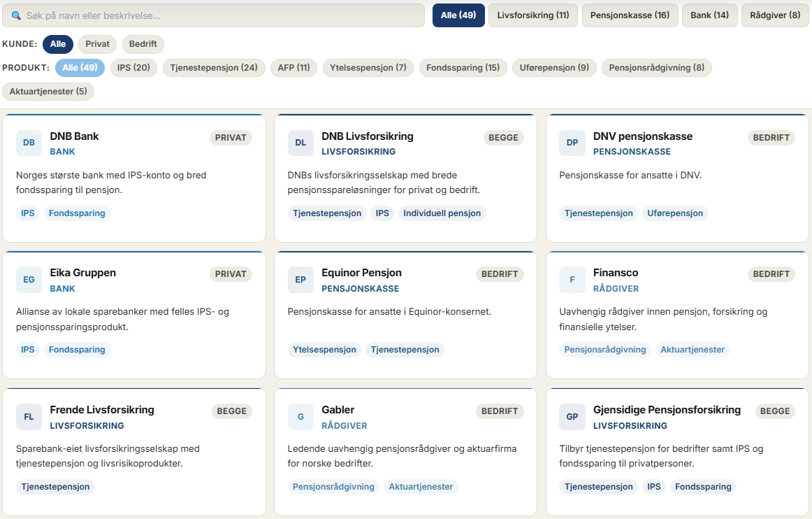Viewport: 812px width, 519px height.
Task: Filter by Livsforsikring (11) category
Action: [x=533, y=15]
